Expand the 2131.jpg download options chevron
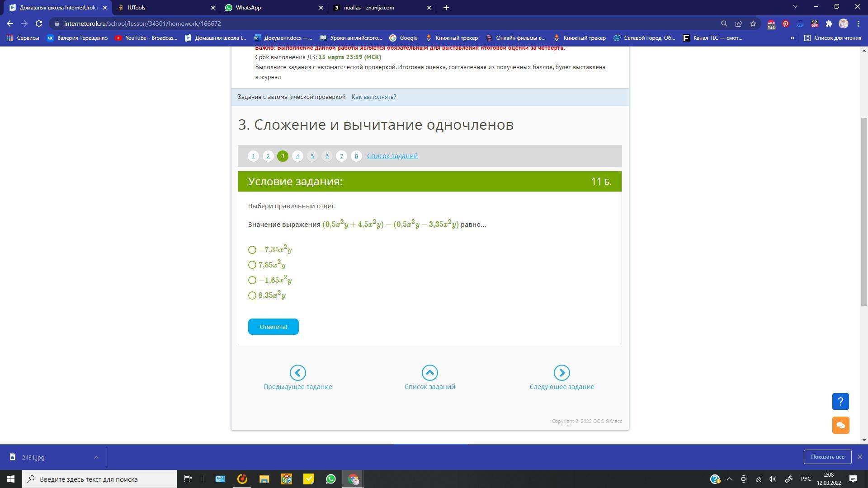868x488 pixels. [x=96, y=457]
